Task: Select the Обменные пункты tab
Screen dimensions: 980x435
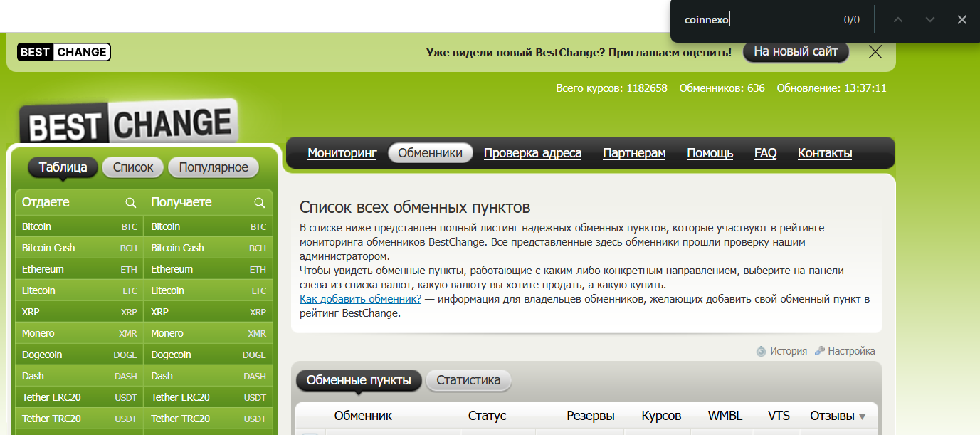Action: click(359, 380)
